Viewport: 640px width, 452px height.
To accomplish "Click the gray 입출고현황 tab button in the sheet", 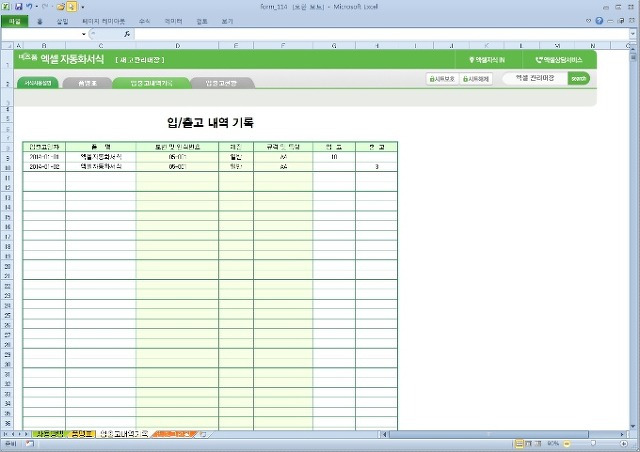I will click(221, 83).
